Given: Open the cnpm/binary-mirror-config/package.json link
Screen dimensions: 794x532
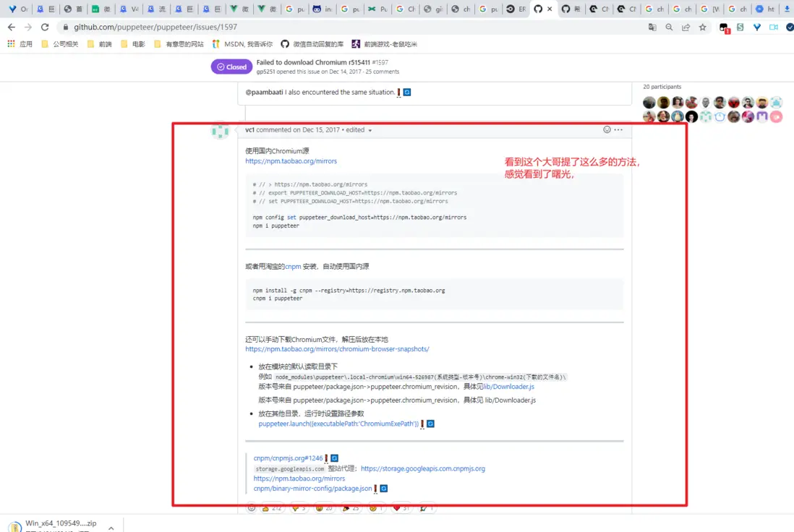Looking at the screenshot, I should point(313,488).
